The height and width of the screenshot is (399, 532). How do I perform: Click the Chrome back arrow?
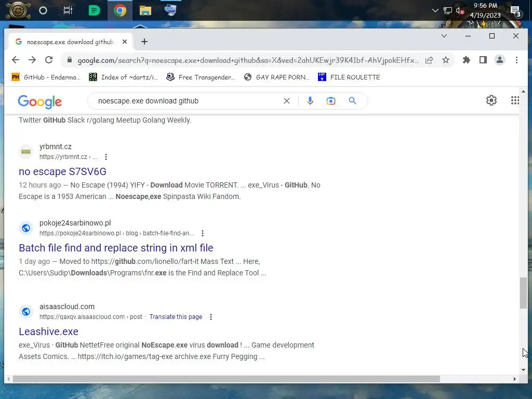[16, 60]
